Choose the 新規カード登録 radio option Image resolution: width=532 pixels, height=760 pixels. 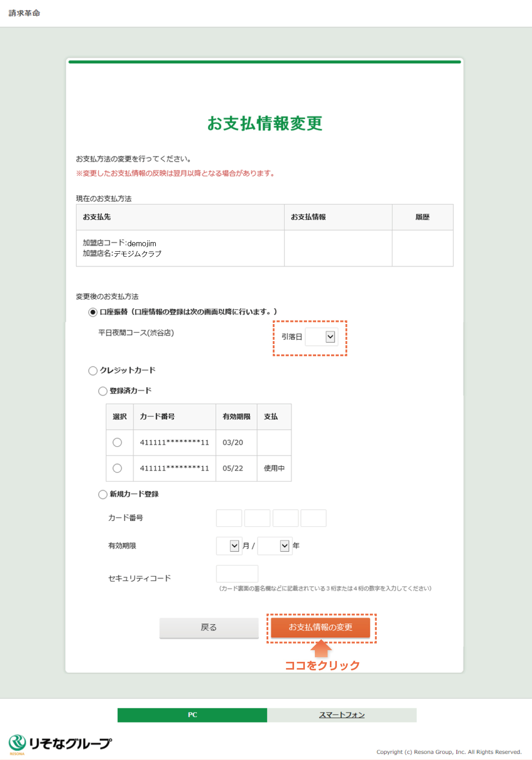pos(103,494)
